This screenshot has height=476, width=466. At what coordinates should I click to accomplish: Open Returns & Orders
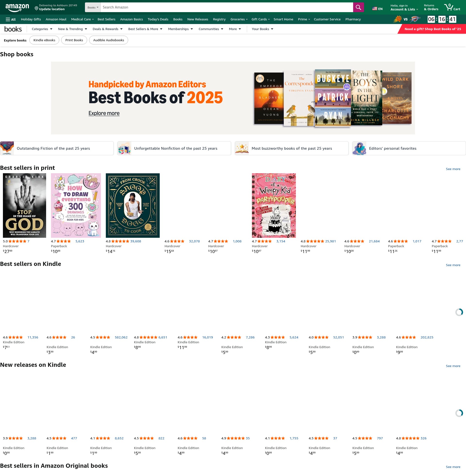click(x=431, y=8)
